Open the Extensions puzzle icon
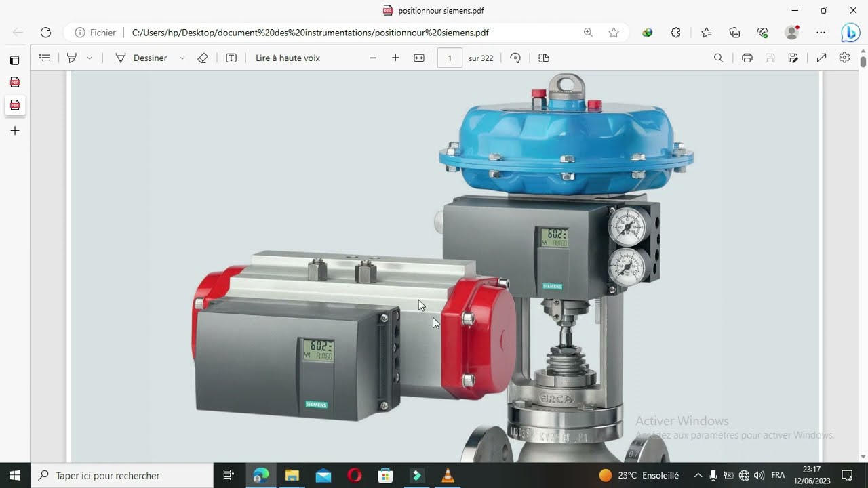The width and height of the screenshot is (868, 488). pyautogui.click(x=675, y=33)
